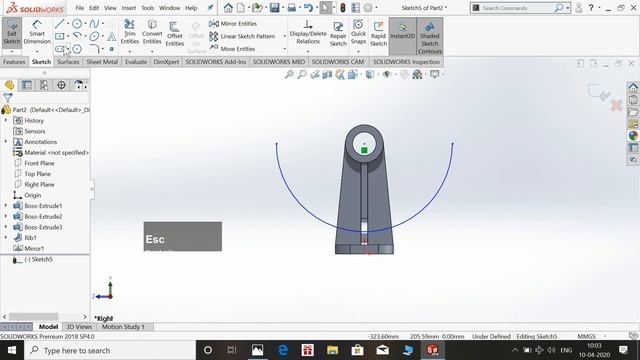Click Zoom to Area in the view toolbar
Image resolution: width=640 pixels, height=360 pixels.
[x=302, y=74]
